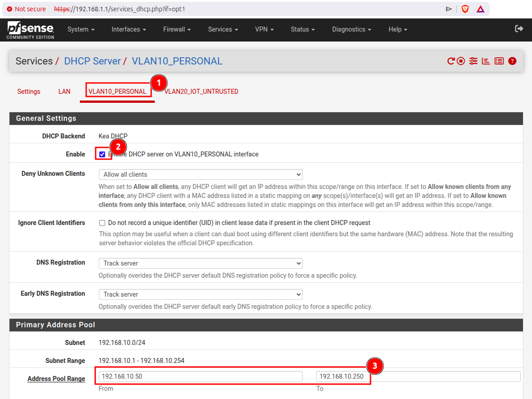Screen dimensions: 532x399
Task: Open related log entries icon
Action: click(499, 61)
